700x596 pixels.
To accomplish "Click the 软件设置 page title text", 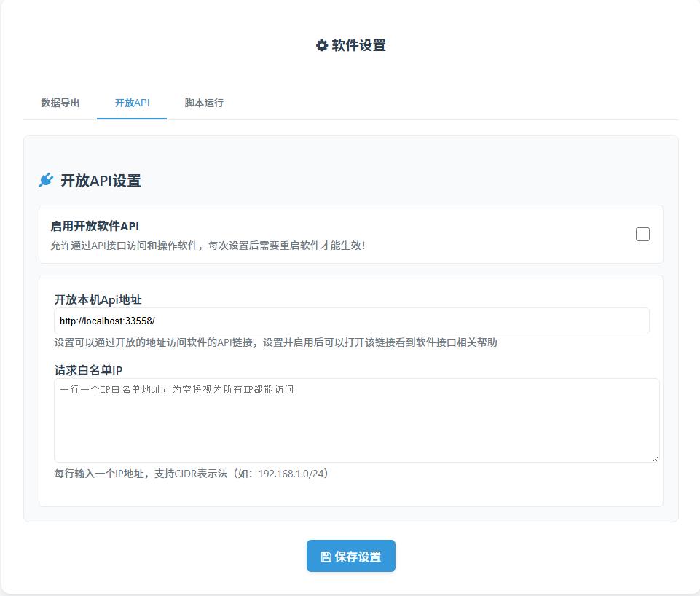I will [358, 45].
